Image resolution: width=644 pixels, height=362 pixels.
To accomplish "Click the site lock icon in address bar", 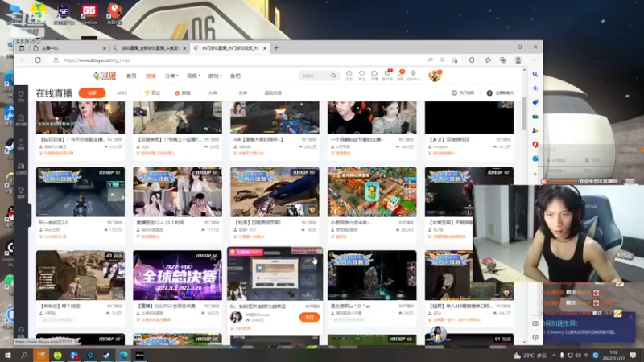I will point(56,60).
